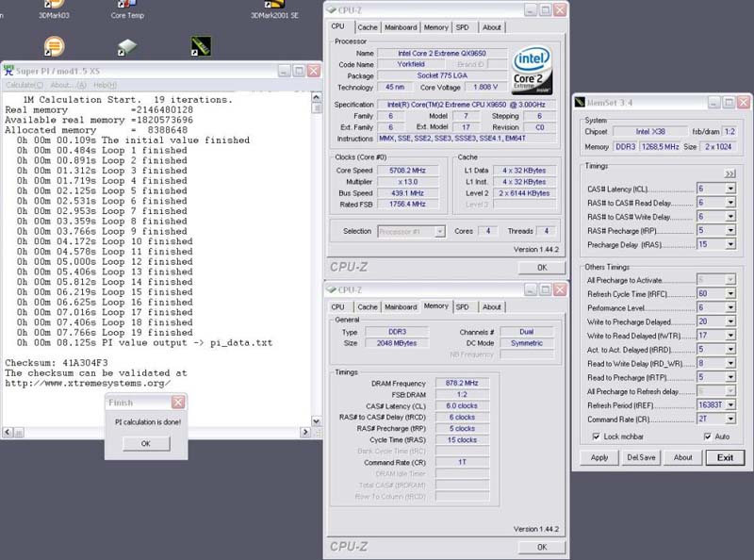Viewport: 754px width, 560px height.
Task: Toggle the Auto checkbox in MemSet
Action: pyautogui.click(x=708, y=436)
